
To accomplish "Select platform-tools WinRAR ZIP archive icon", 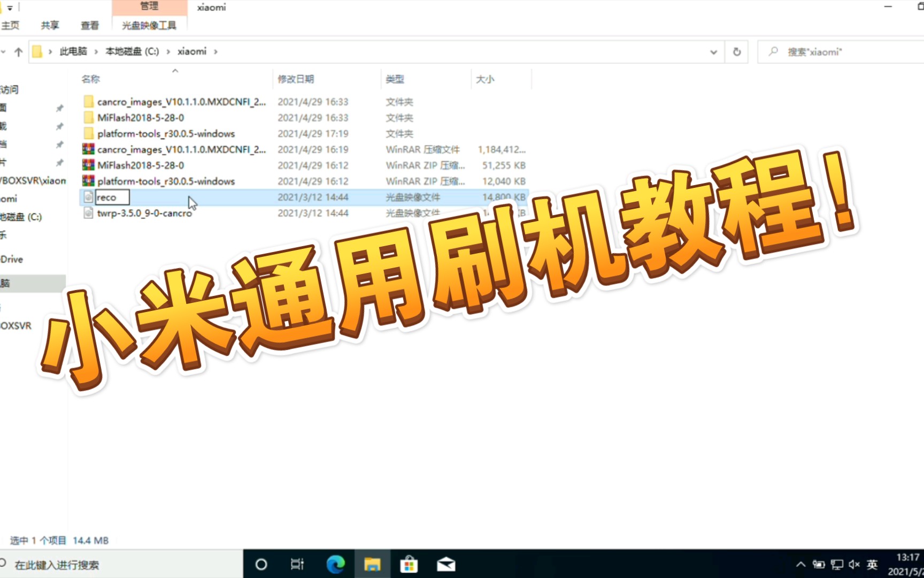I will click(89, 181).
